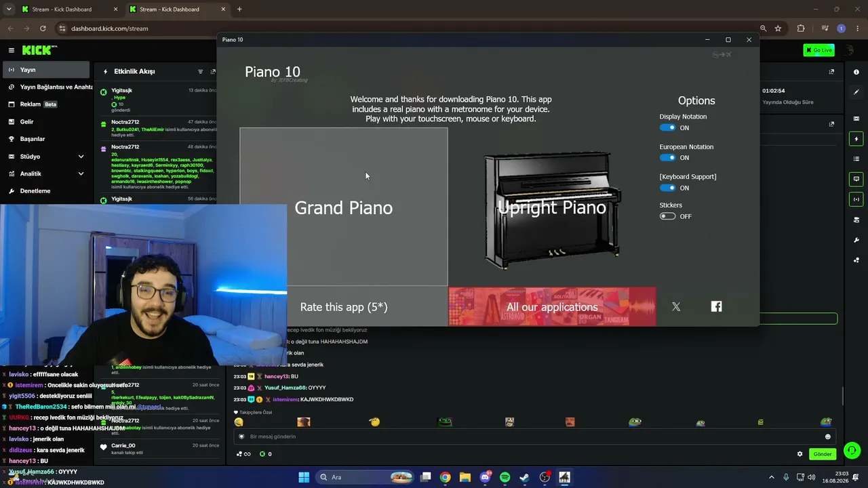Choose the Upright Piano tile
868x488 pixels.
[552, 207]
